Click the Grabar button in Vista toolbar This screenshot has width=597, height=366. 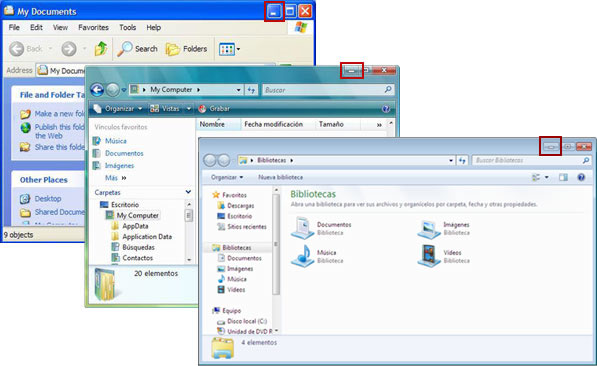pyautogui.click(x=214, y=109)
